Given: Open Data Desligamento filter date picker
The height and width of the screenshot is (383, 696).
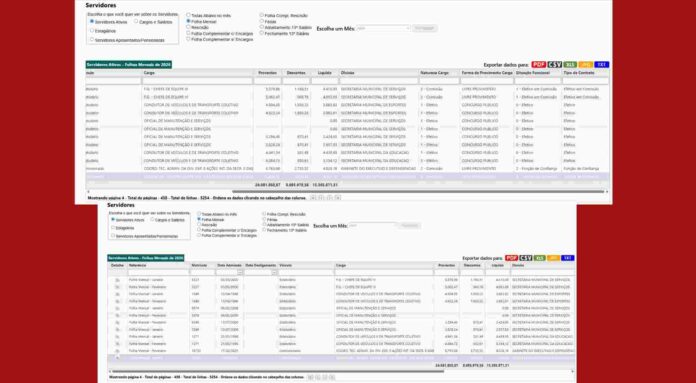Looking at the screenshot, I should (x=274, y=272).
